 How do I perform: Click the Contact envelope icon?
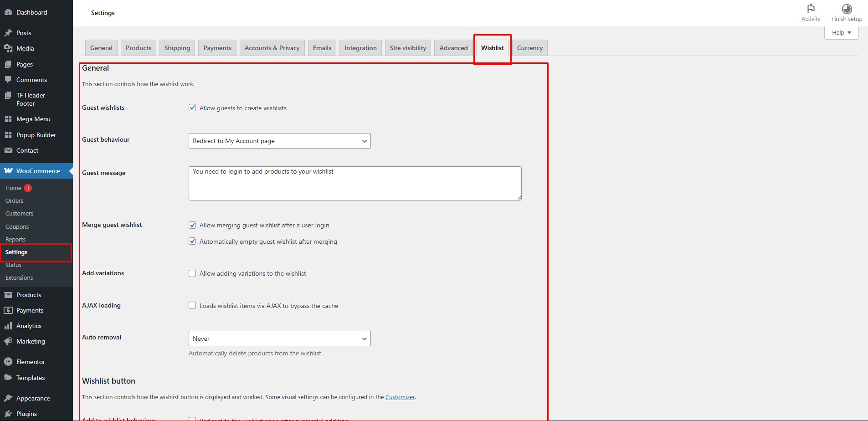click(x=8, y=150)
